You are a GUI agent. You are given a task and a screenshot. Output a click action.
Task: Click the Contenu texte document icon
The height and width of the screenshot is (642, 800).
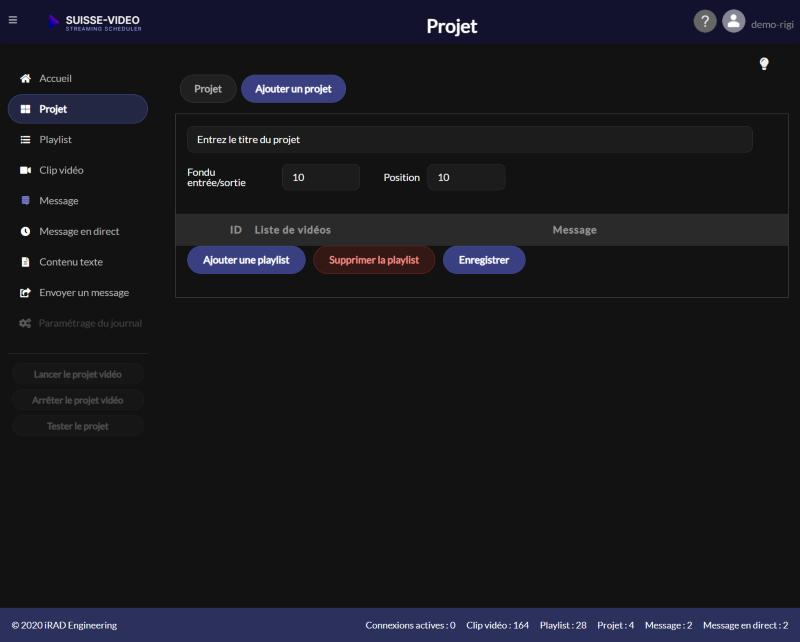coord(25,262)
